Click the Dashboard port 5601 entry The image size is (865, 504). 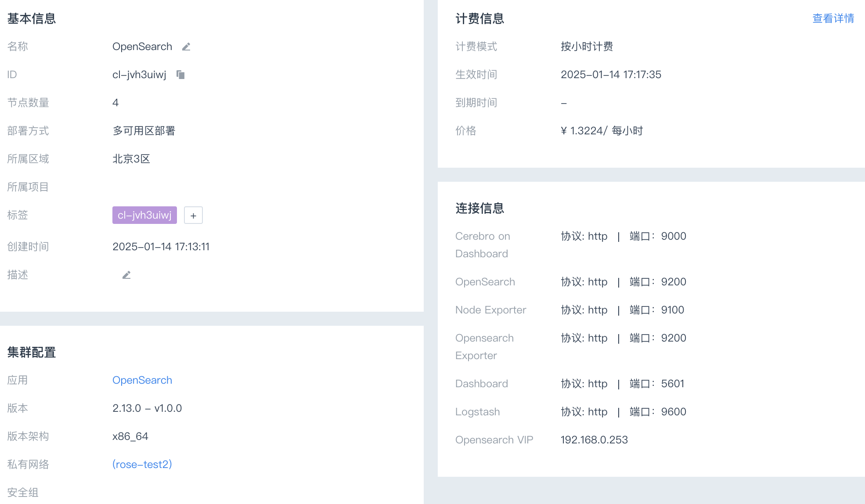pos(657,384)
